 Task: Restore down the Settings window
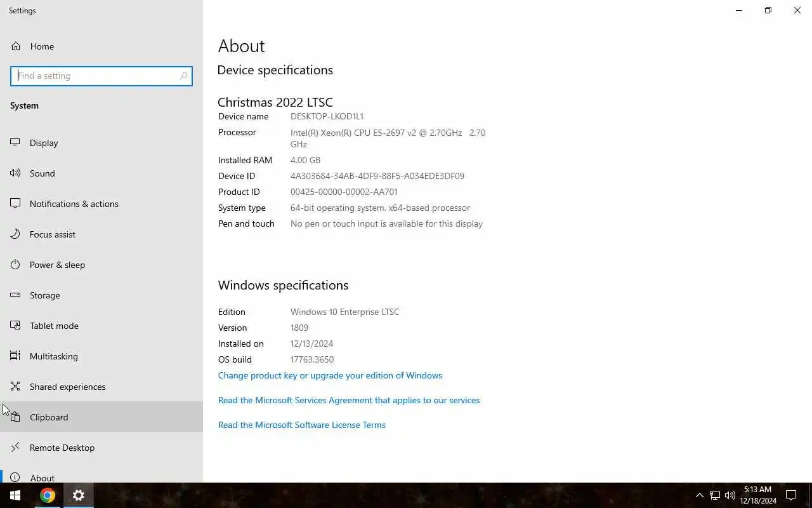[x=768, y=10]
